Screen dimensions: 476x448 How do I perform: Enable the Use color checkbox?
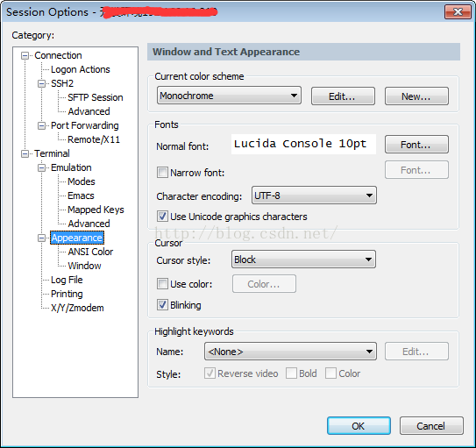click(x=162, y=284)
